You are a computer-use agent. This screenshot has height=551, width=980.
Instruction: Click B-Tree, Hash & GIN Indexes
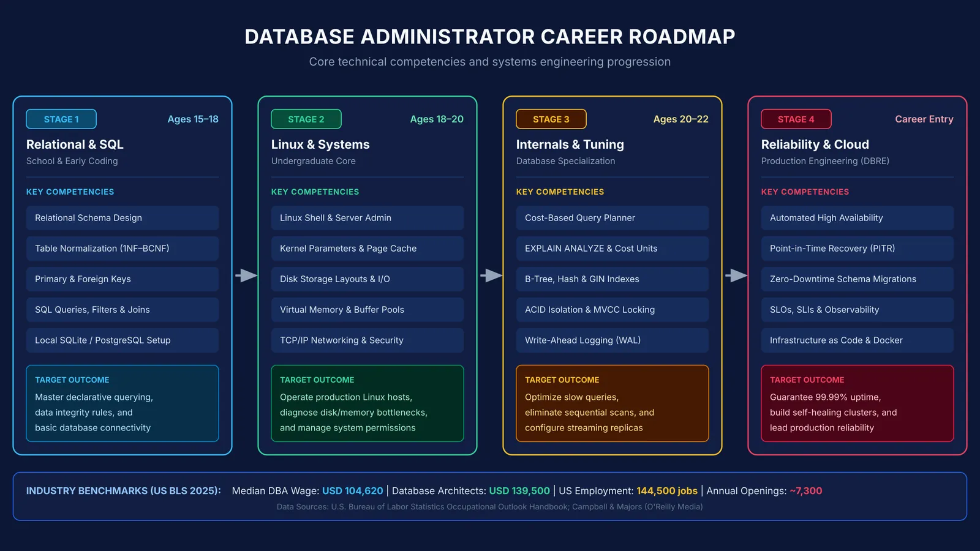pos(612,279)
